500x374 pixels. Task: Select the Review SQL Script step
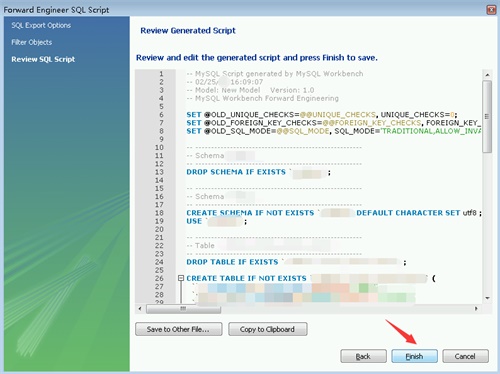[43, 59]
